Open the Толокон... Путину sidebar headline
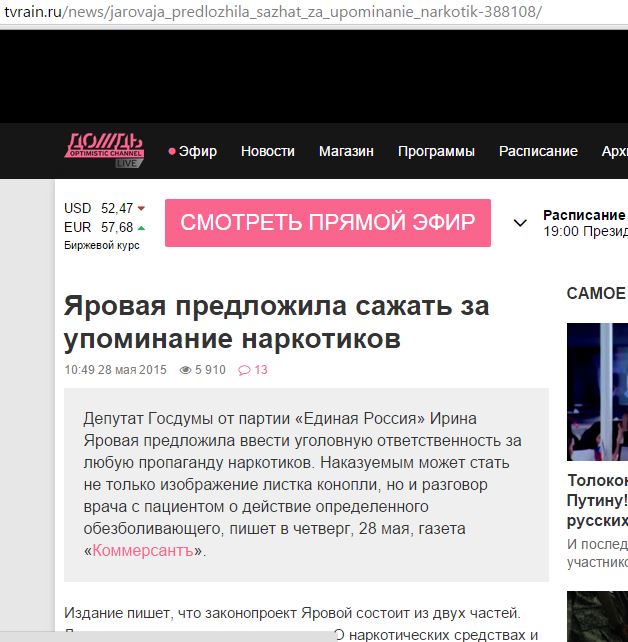The image size is (628, 642). [597, 500]
